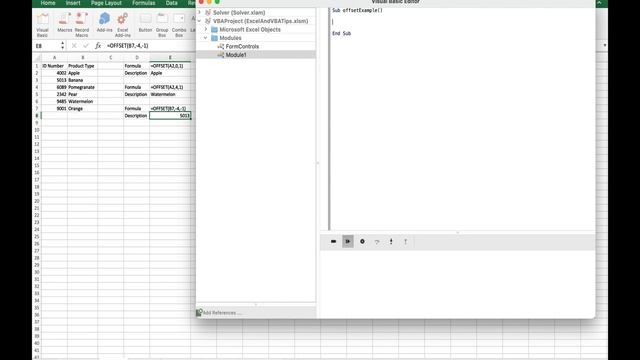Collapse the Modules folder
Viewport: 640px width, 360px height.
tap(206, 38)
